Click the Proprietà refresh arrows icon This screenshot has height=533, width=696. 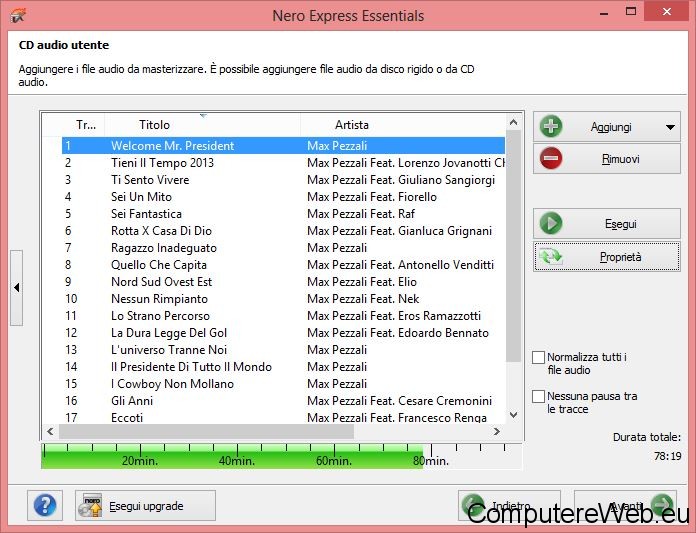(x=551, y=257)
